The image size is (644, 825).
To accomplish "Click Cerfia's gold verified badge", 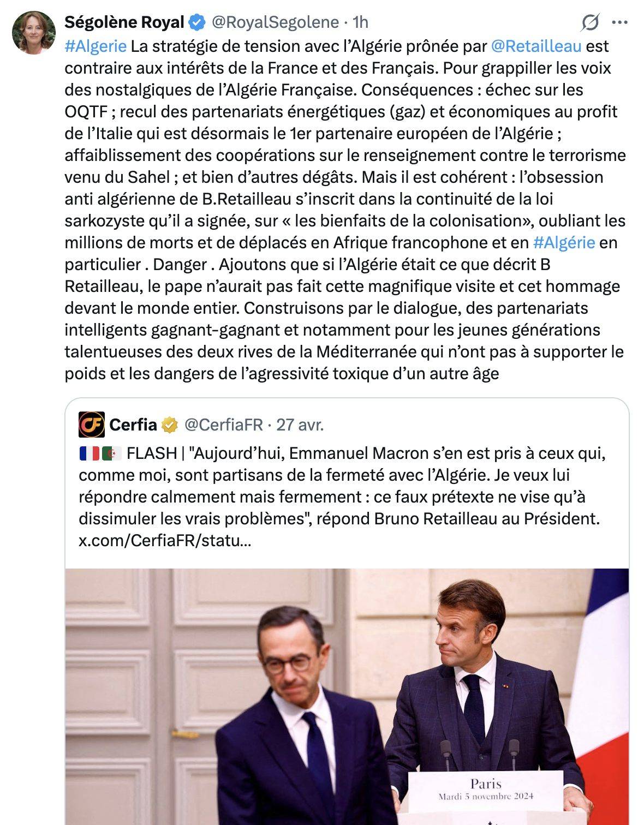I will point(171,425).
